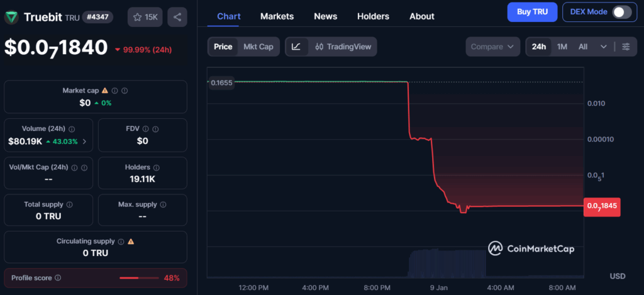Image resolution: width=644 pixels, height=295 pixels.
Task: Click the Profile score progress bar
Action: (139, 277)
